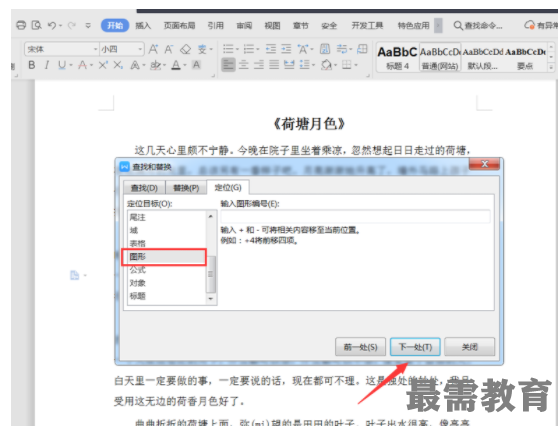Image resolution: width=558 pixels, height=435 pixels.
Task: Select center alignment
Action: pyautogui.click(x=243, y=65)
